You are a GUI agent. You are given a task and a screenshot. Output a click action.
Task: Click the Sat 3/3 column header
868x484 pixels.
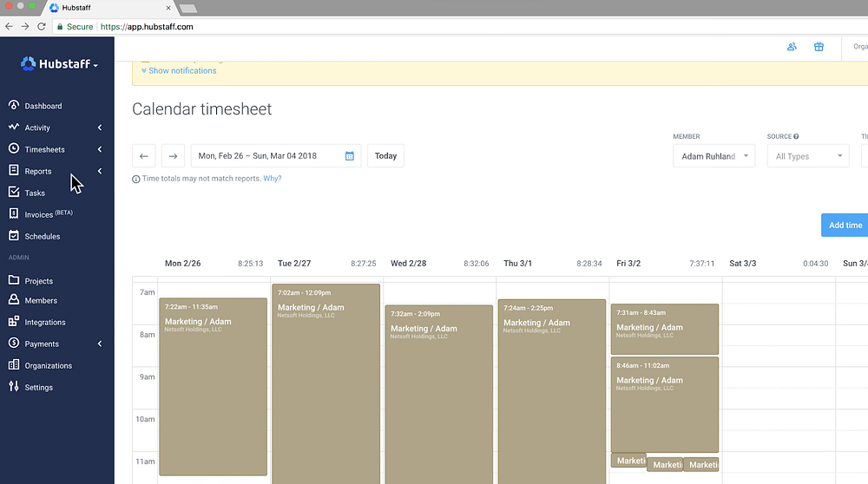[743, 264]
